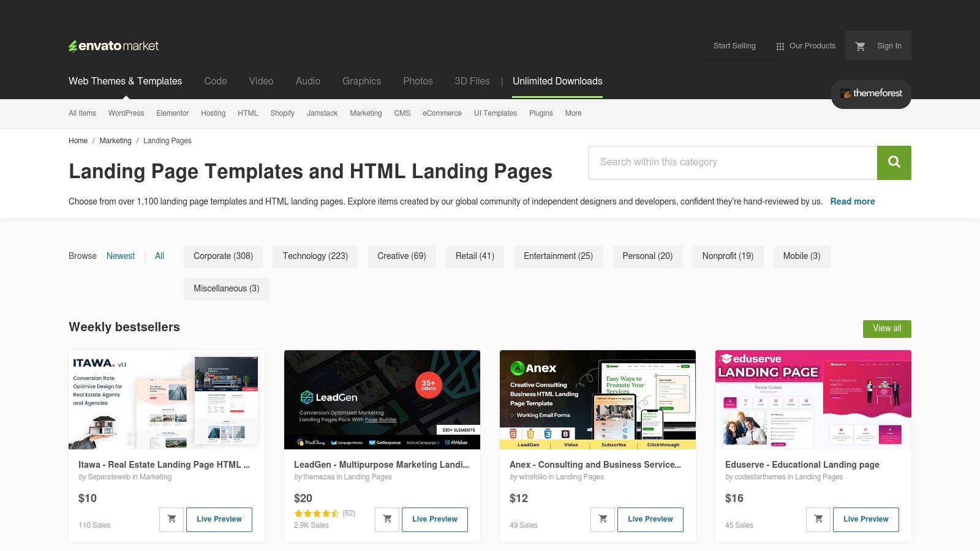
Task: Click the Envato Market logo
Action: [x=113, y=45]
